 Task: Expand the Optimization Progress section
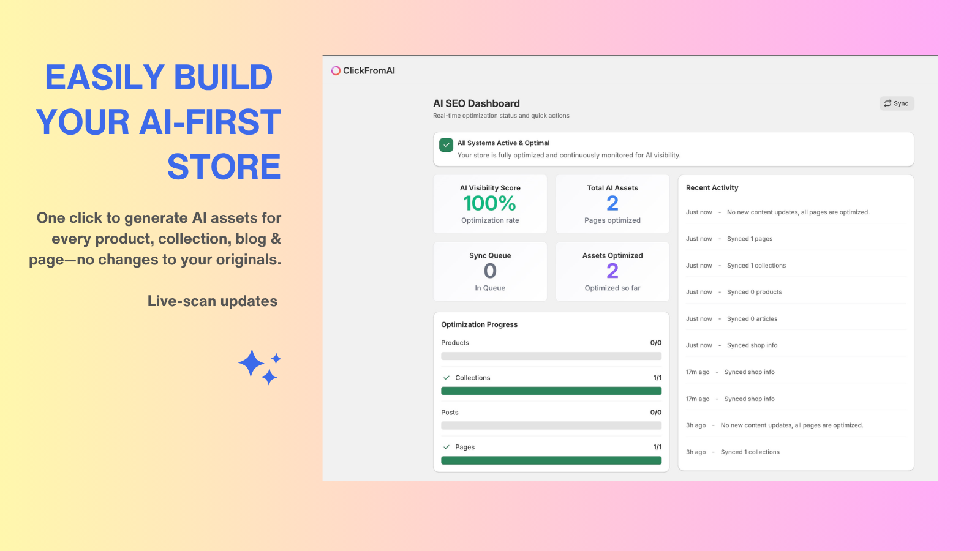[x=479, y=324]
